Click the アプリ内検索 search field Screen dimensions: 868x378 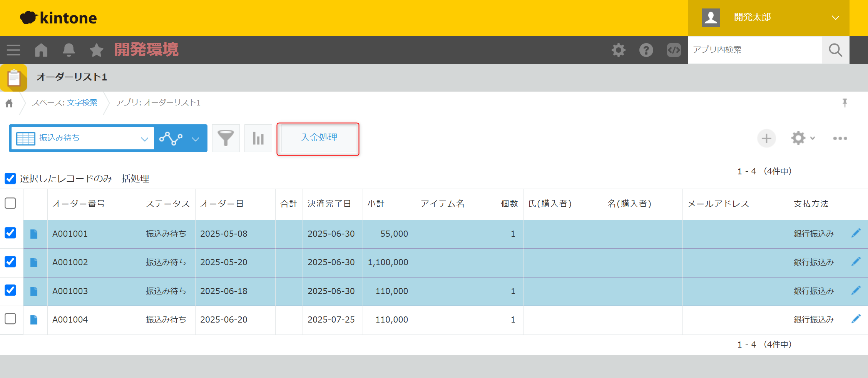[754, 50]
